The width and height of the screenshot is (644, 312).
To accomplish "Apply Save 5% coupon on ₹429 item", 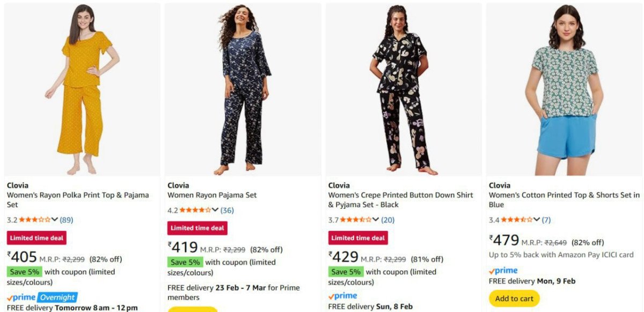I will click(346, 272).
